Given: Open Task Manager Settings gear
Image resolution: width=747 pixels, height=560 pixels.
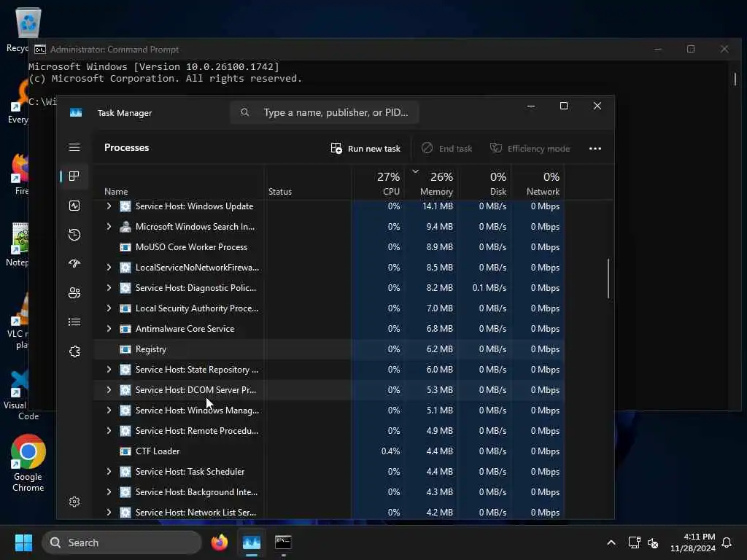Looking at the screenshot, I should click(x=74, y=502).
